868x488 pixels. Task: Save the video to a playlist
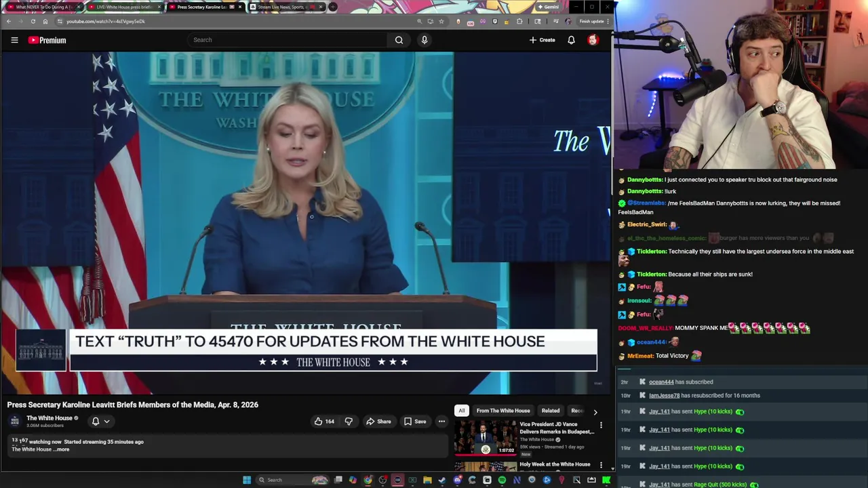(415, 422)
